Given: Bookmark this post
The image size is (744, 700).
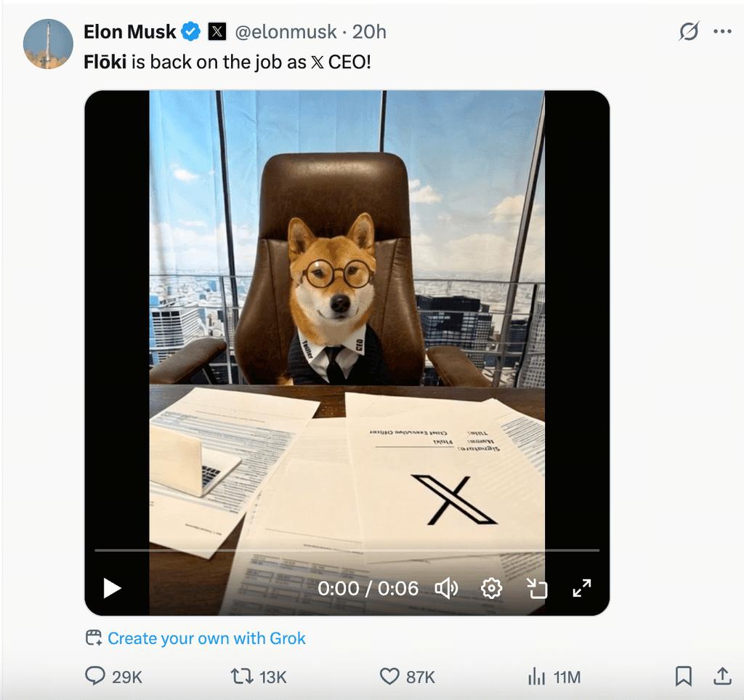Looking at the screenshot, I should click(684, 677).
